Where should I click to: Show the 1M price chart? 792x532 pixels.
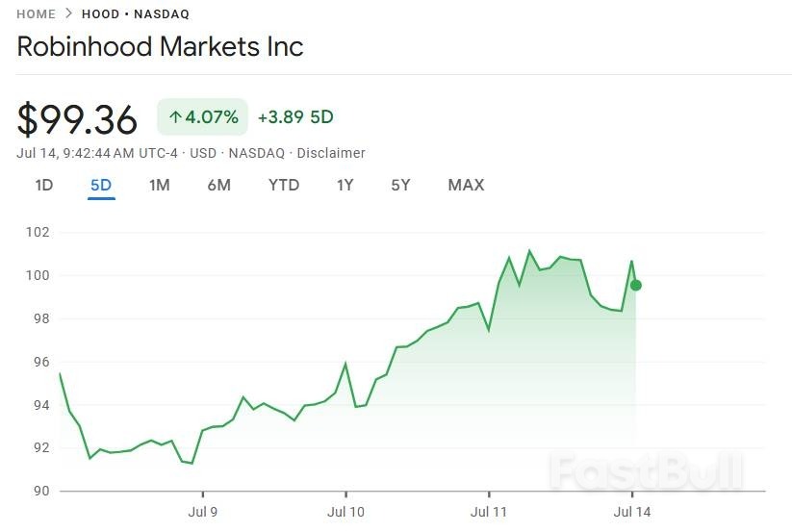click(x=160, y=185)
